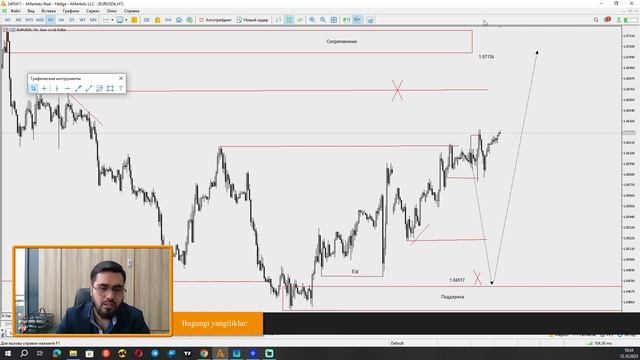Open the VPS cloud toolbar icon
Screen dimensions: 640x360
coord(179,20)
